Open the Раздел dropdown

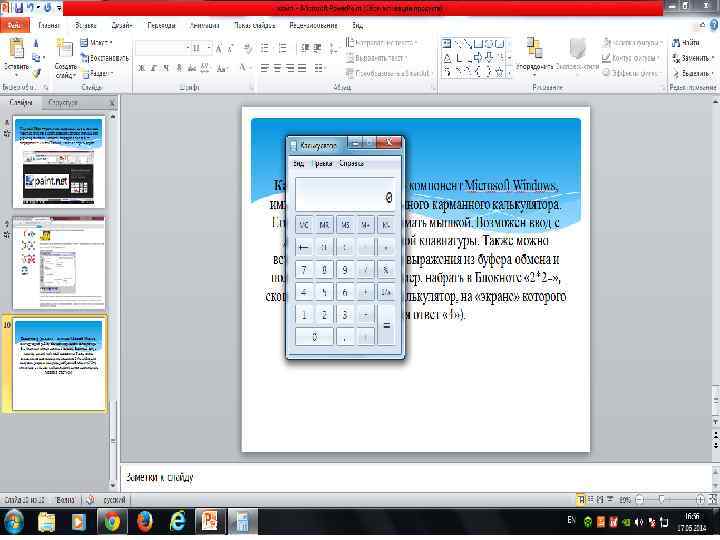coord(97,73)
